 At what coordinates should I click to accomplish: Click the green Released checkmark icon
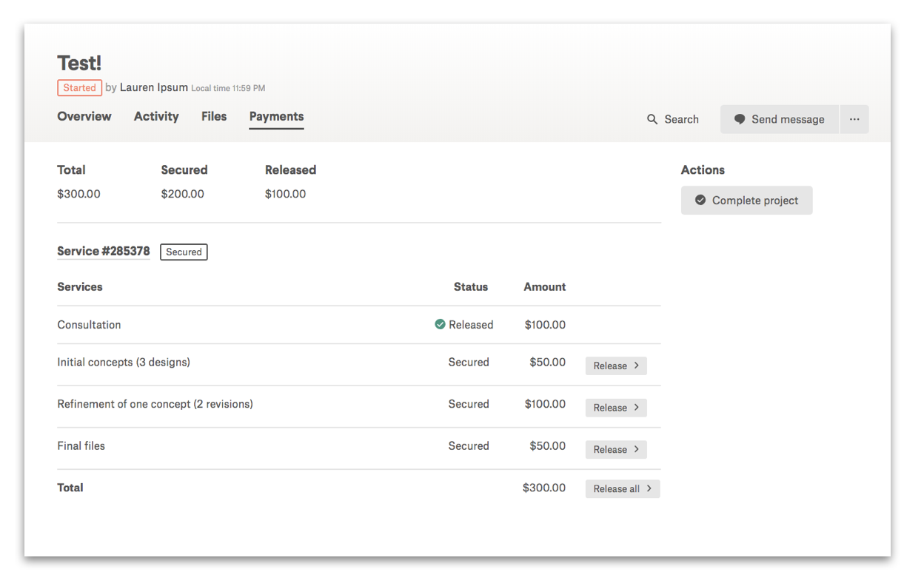[440, 325]
